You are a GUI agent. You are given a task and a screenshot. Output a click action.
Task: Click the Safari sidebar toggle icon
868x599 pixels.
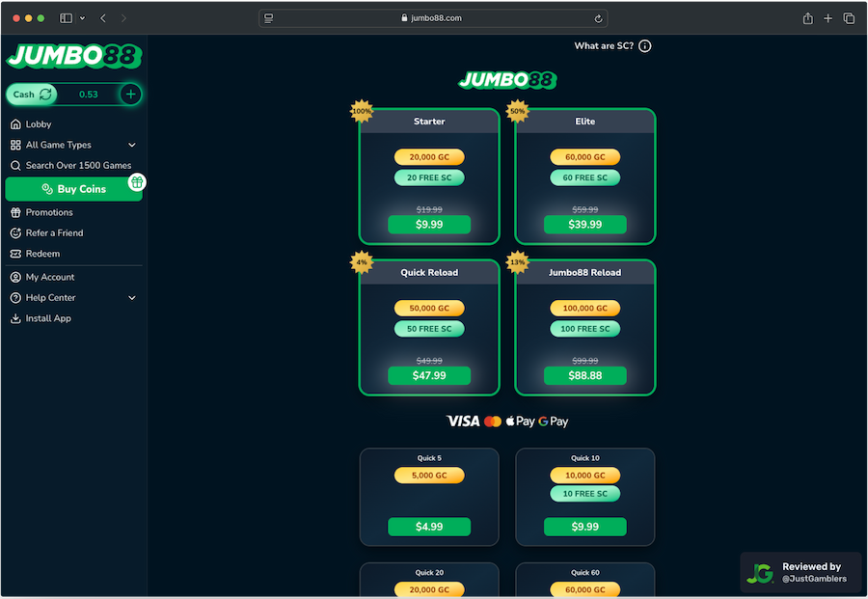[66, 18]
